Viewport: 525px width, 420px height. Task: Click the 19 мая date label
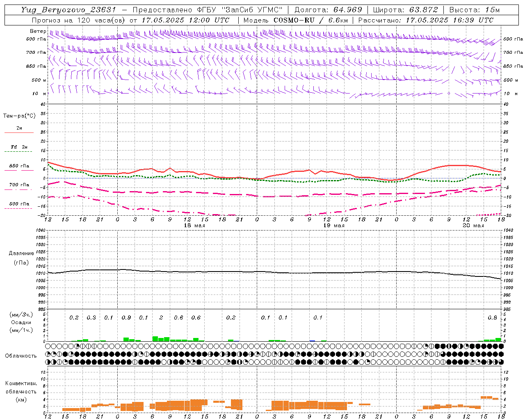coord(334,226)
